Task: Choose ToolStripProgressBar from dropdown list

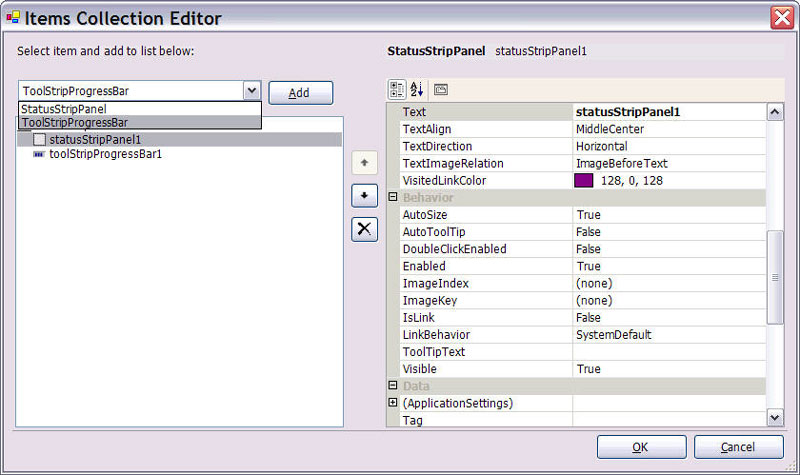Action: coord(140,122)
